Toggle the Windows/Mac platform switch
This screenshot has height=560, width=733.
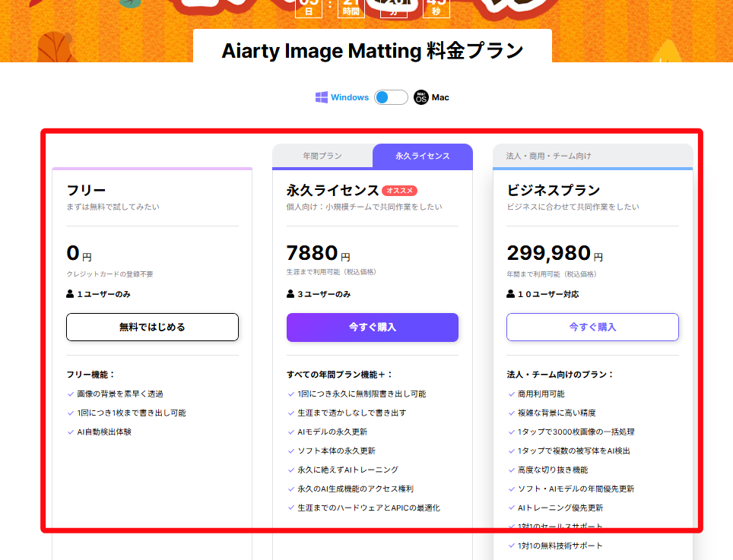click(391, 97)
